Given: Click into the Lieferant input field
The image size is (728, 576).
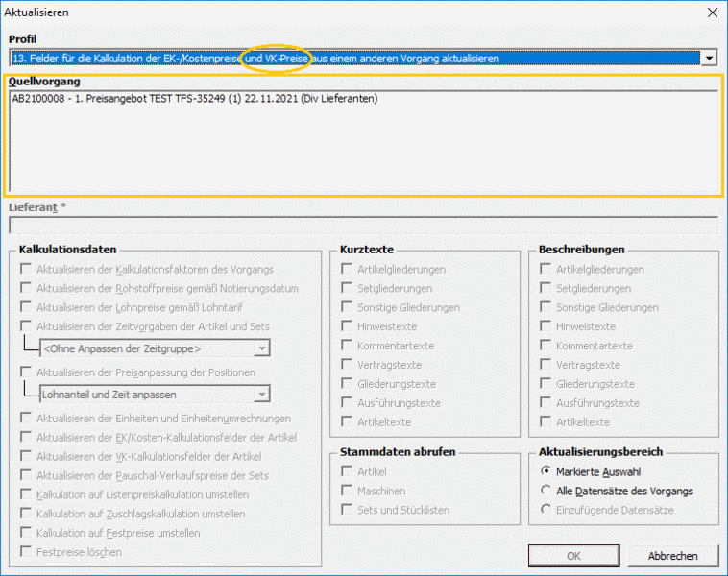Looking at the screenshot, I should point(364,226).
